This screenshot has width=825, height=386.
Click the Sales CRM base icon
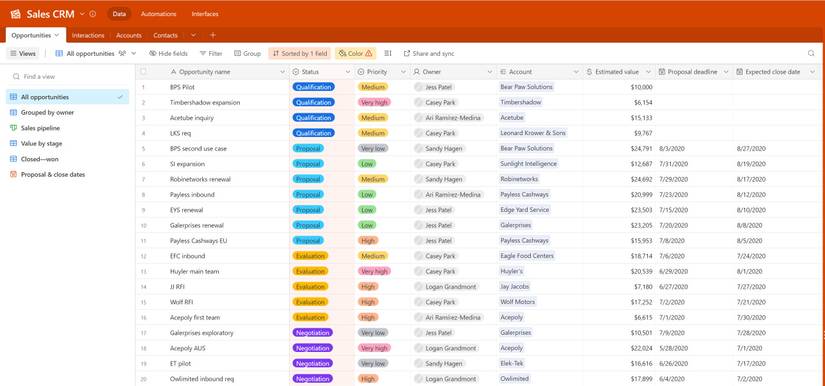pyautogui.click(x=15, y=14)
